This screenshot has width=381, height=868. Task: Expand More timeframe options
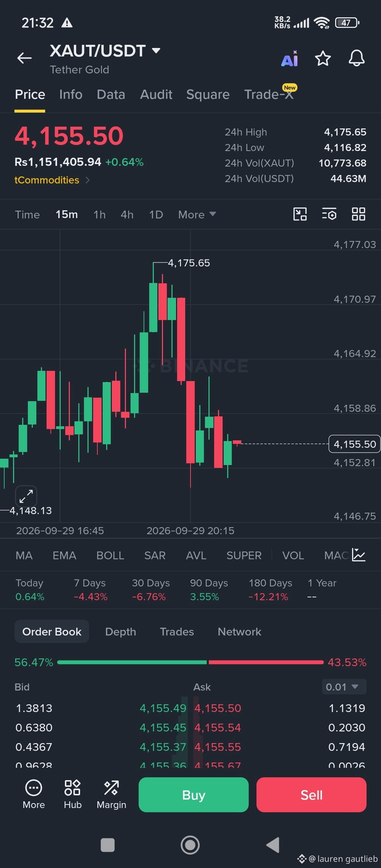197,215
